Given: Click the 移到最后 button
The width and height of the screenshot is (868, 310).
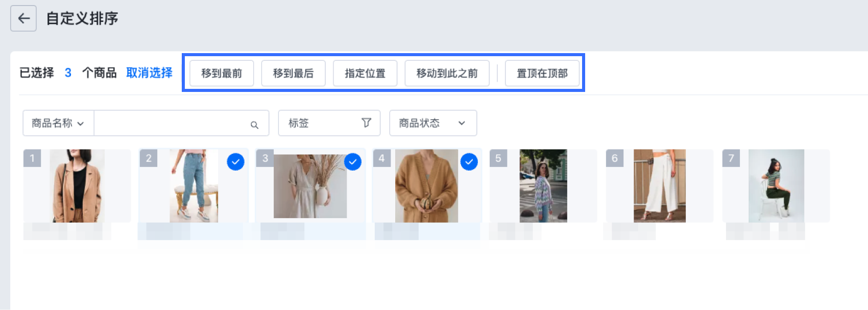Looking at the screenshot, I should click(x=294, y=73).
